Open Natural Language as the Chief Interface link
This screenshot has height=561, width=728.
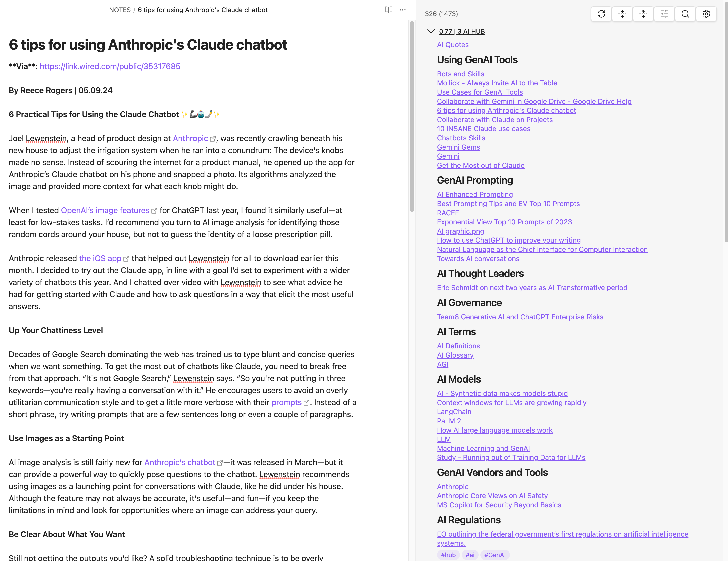tap(542, 249)
